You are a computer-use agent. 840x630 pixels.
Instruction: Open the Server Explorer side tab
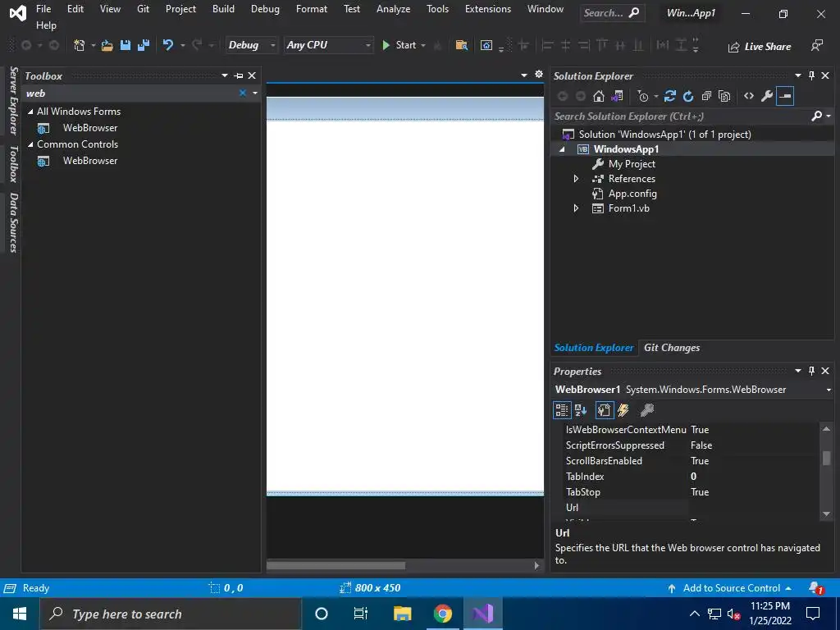(14, 101)
